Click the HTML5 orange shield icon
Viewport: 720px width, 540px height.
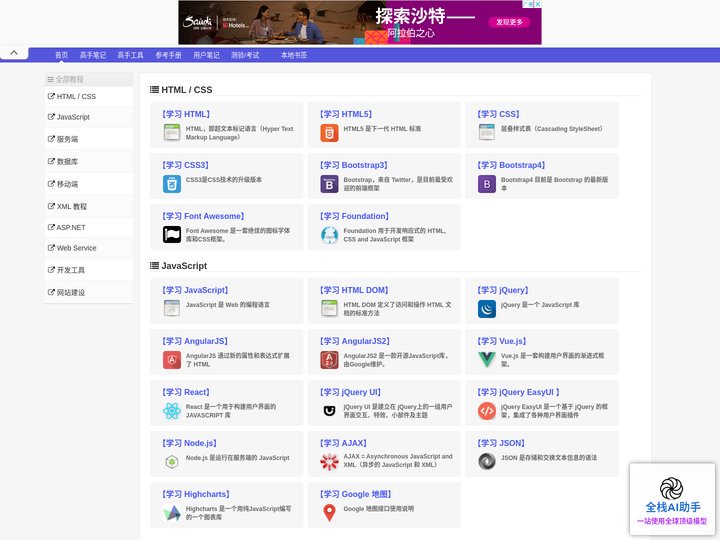(x=329, y=133)
